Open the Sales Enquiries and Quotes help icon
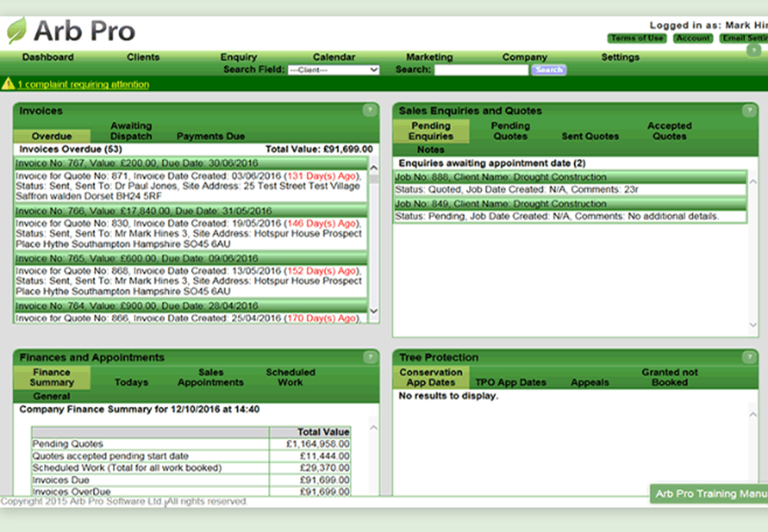The image size is (768, 532). pos(750,110)
